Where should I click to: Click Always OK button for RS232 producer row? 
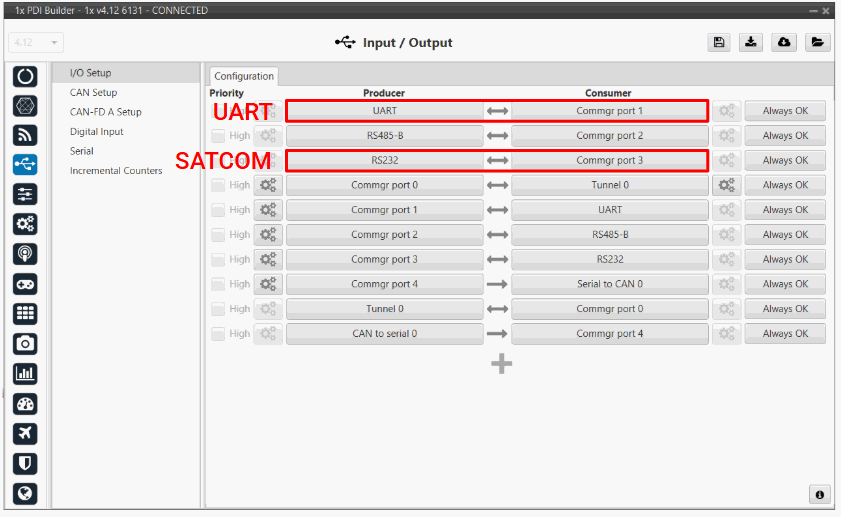tap(784, 160)
